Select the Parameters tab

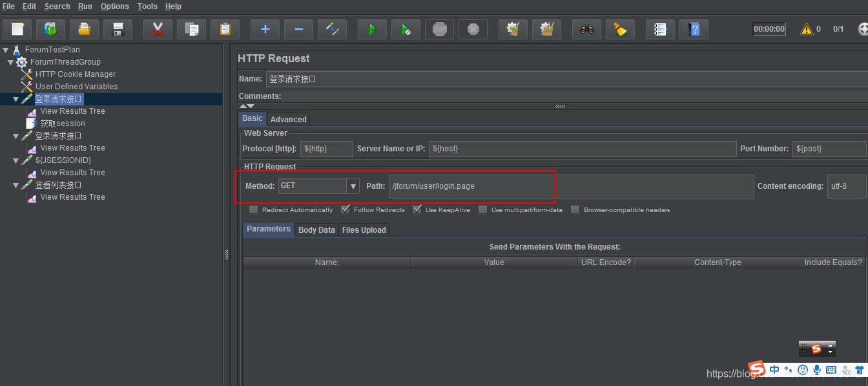(269, 229)
